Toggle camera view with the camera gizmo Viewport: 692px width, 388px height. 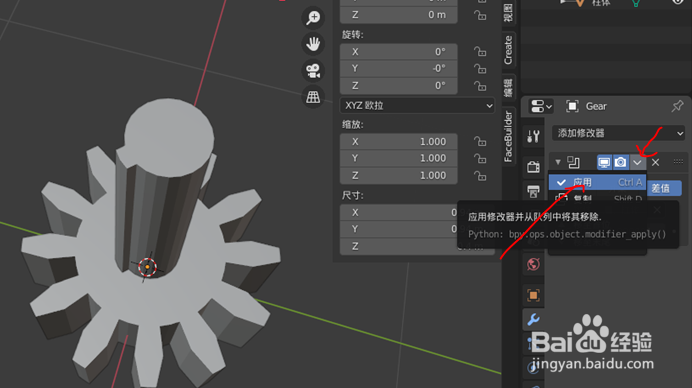pos(313,71)
